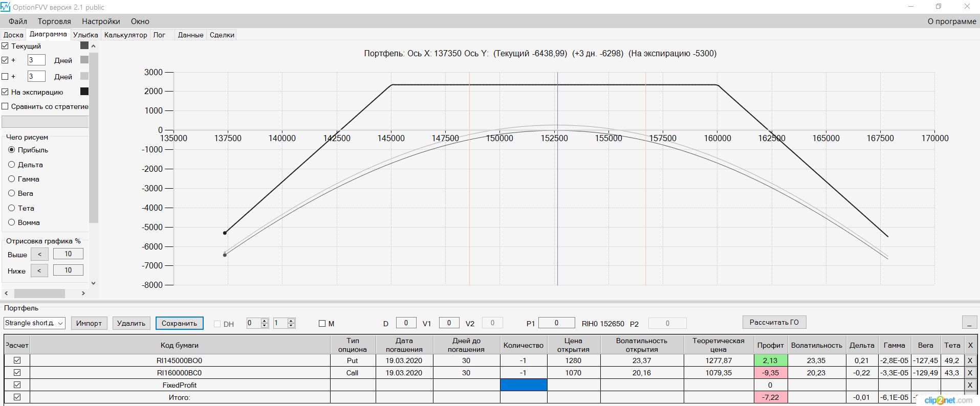Uncheck Расчет for the FixedProfit row

tap(17, 385)
